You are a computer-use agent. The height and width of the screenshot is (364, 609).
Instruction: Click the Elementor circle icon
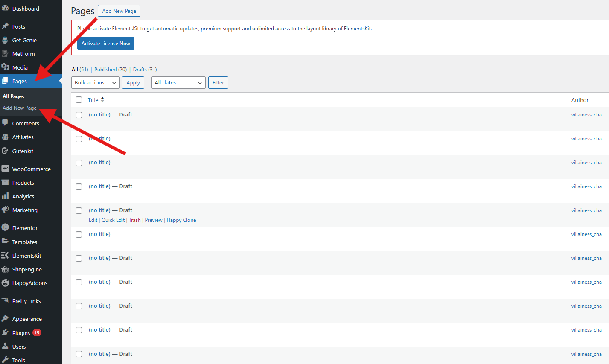pos(5,228)
